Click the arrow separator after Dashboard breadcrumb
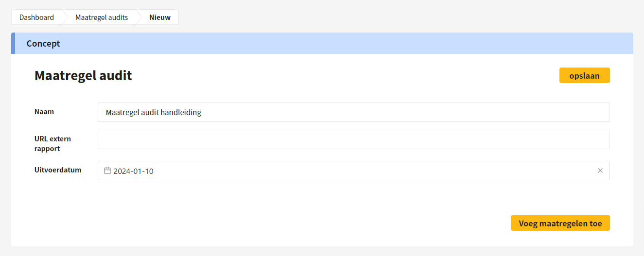This screenshot has height=256, width=644. 65,17
